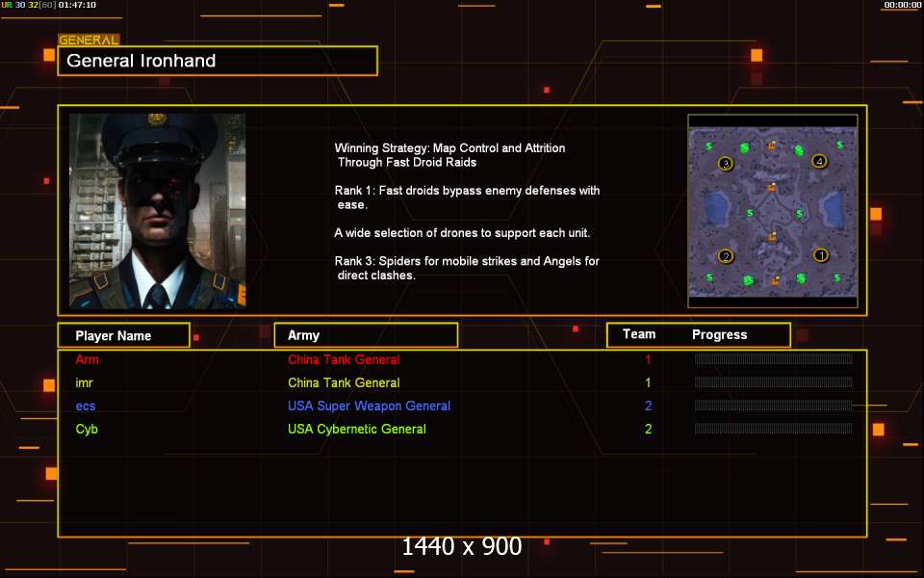This screenshot has width=924, height=578.
Task: Click USA Super Weapon General army
Action: [369, 406]
